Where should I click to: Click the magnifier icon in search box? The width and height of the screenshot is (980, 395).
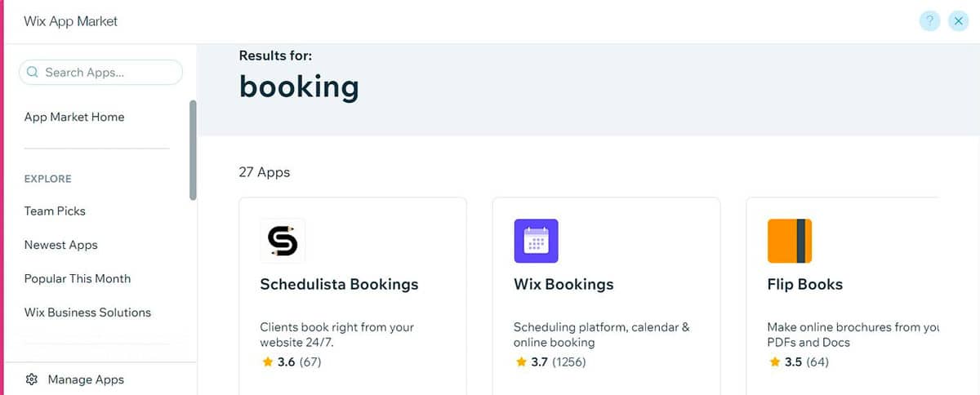point(33,72)
